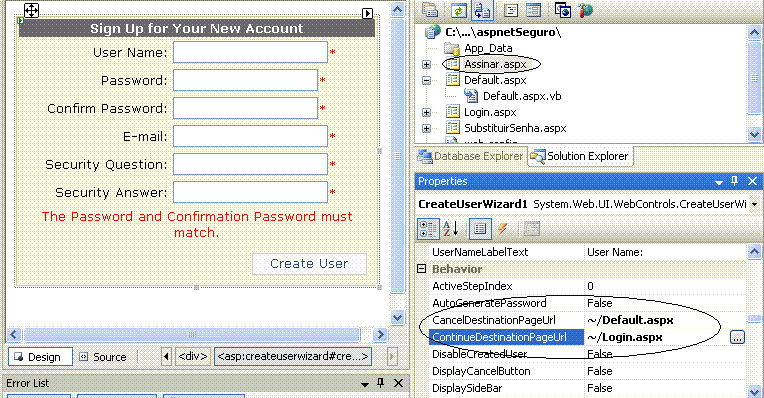The height and width of the screenshot is (398, 764).
Task: Click the designer's horizontal scrollbar thumb
Action: (191, 335)
